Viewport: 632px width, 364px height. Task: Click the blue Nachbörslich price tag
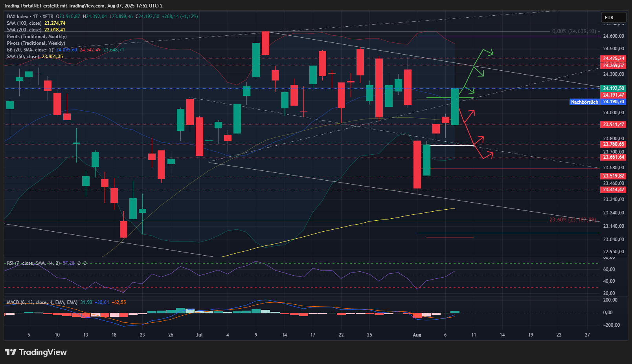coord(584,102)
